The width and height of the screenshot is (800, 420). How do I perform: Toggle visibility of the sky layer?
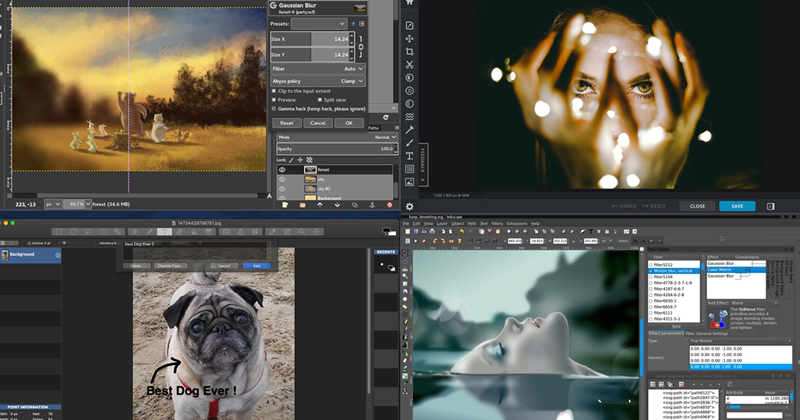click(282, 179)
